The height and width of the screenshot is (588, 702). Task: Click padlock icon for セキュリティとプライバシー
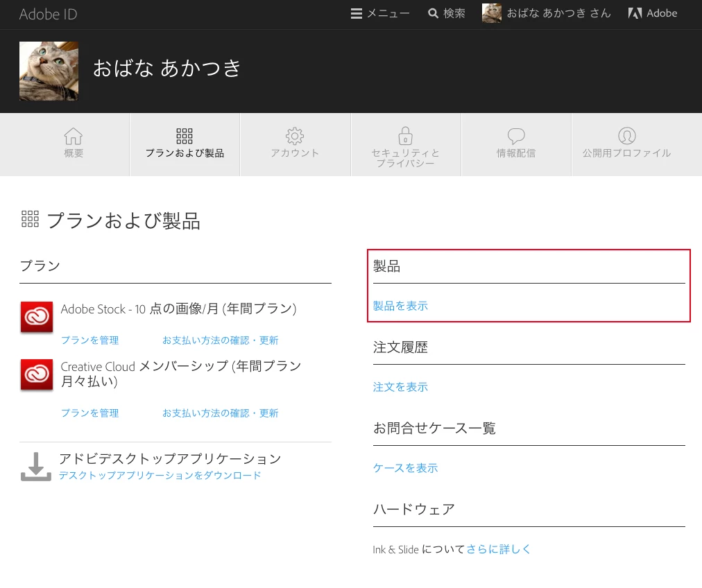tap(406, 136)
